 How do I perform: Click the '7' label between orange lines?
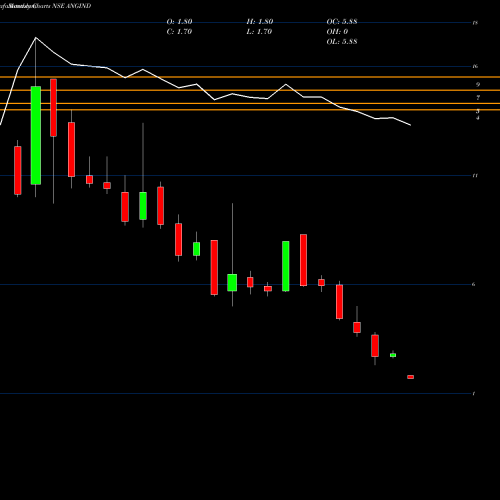coord(478,98)
